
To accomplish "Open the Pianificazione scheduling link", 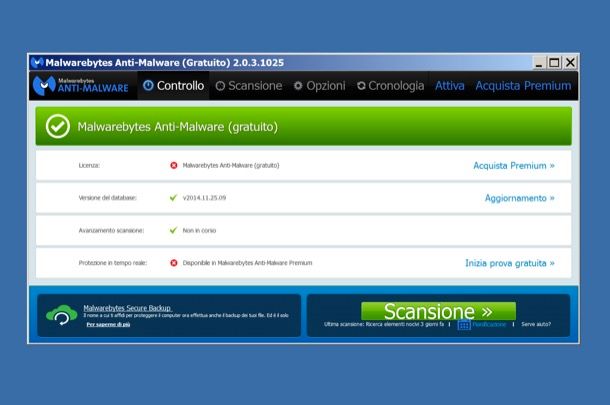I will (489, 324).
